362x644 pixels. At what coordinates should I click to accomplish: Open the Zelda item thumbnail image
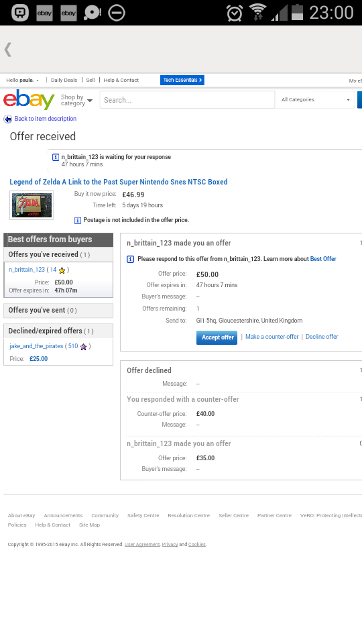point(32,205)
